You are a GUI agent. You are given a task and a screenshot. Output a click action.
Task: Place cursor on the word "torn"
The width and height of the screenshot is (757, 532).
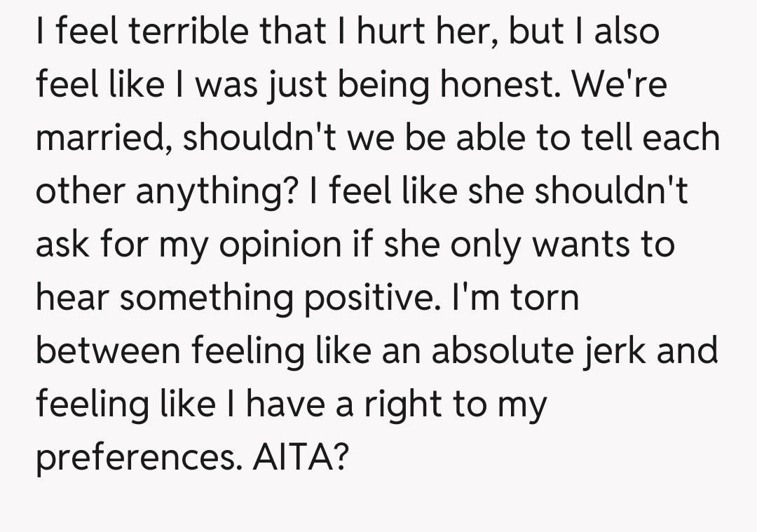[x=545, y=298]
